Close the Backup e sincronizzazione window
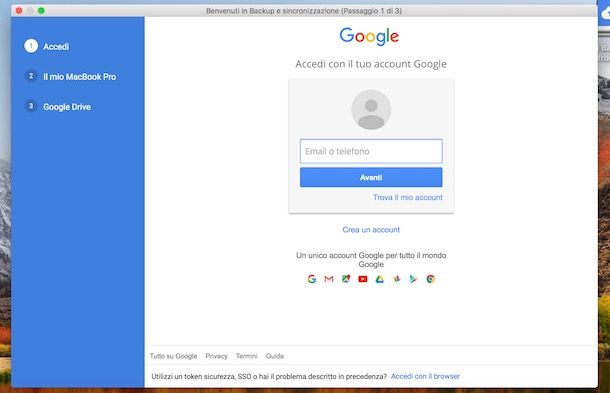 [x=19, y=11]
